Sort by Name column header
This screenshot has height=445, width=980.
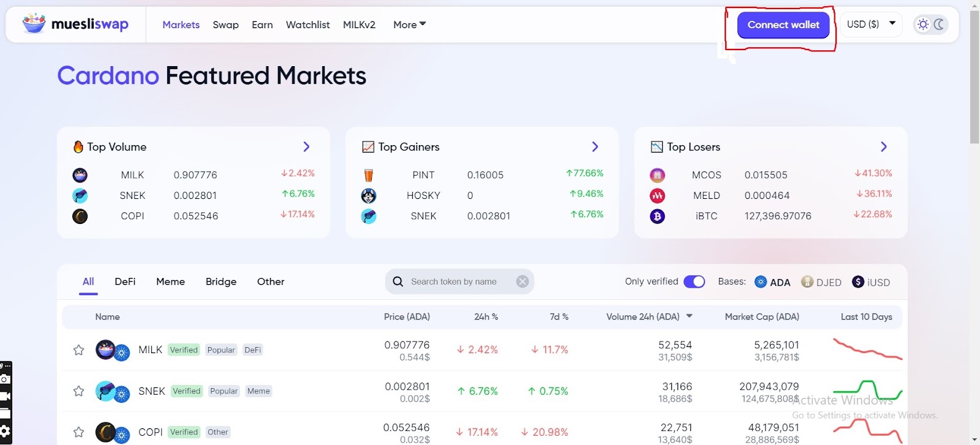(x=107, y=316)
